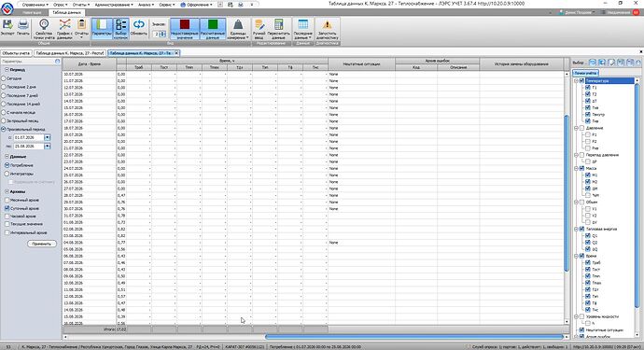Open the Отчеты menu in the menu bar
Screen dimensions: 644x350
[80, 5]
